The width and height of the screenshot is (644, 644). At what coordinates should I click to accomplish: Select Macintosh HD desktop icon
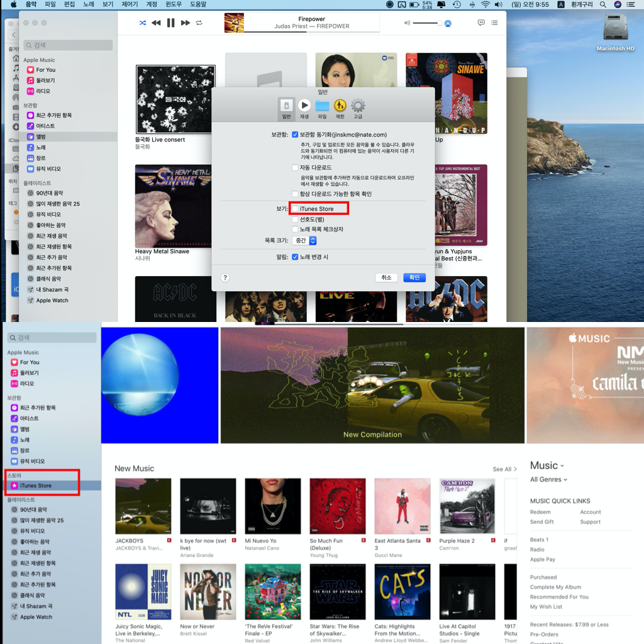point(615,32)
